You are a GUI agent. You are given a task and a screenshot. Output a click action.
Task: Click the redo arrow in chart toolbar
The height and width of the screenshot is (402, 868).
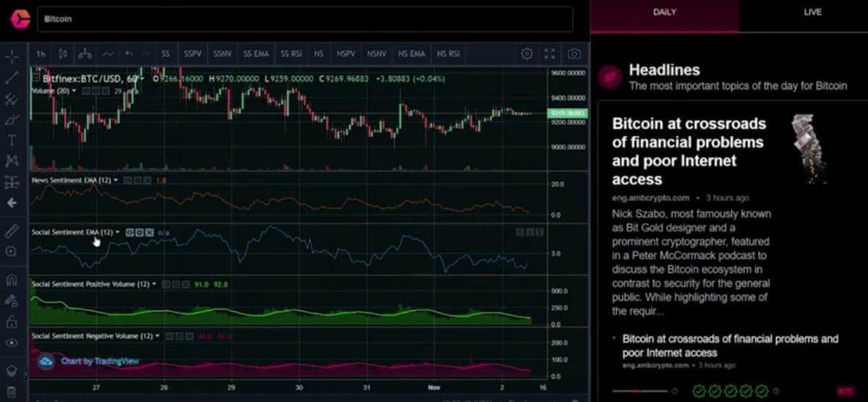(147, 54)
